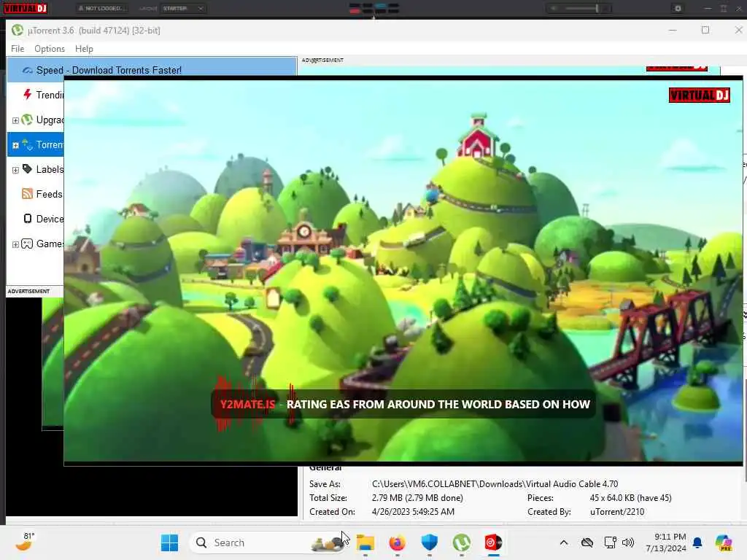The height and width of the screenshot is (560, 747).
Task: Click the Y2MATE.IS video title banner
Action: tap(404, 404)
